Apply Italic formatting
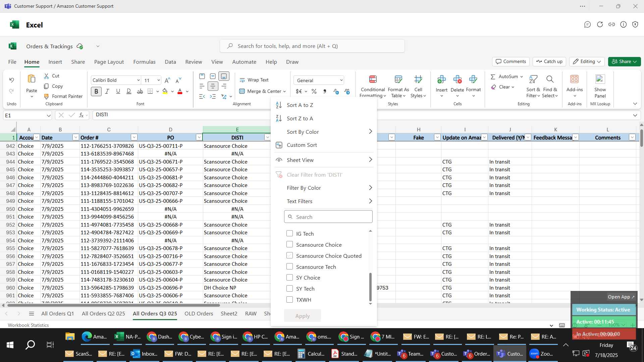 [x=107, y=91]
